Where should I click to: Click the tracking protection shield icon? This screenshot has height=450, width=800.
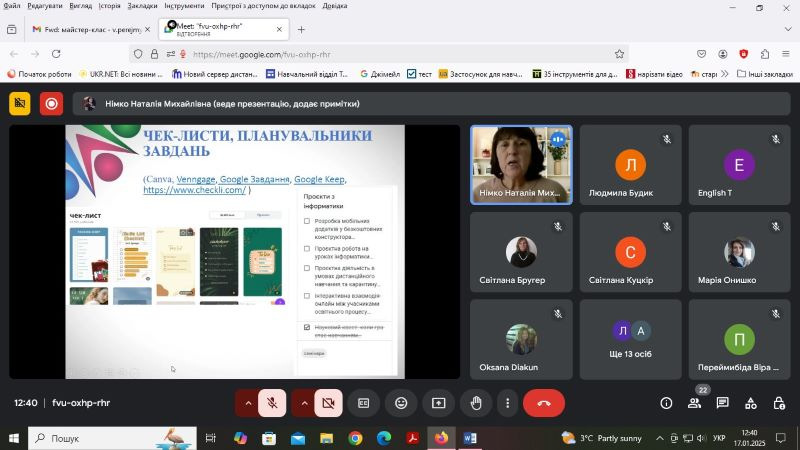[x=138, y=54]
